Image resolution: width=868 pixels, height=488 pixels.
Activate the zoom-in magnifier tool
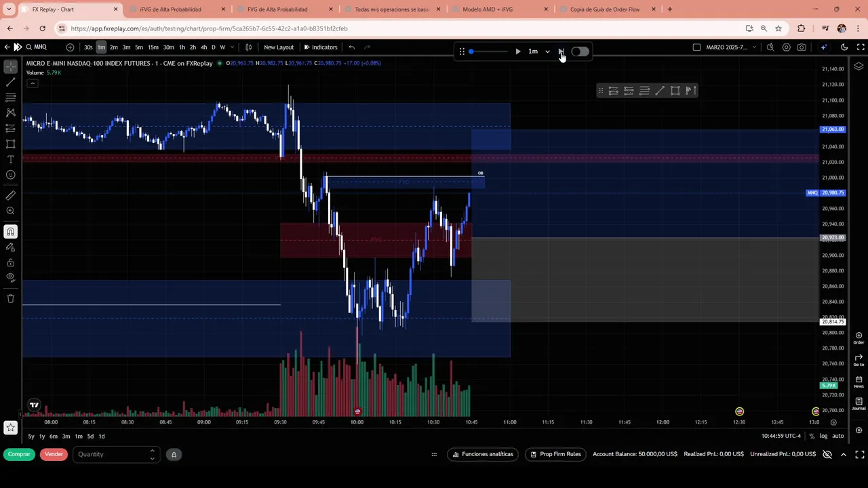click(10, 211)
